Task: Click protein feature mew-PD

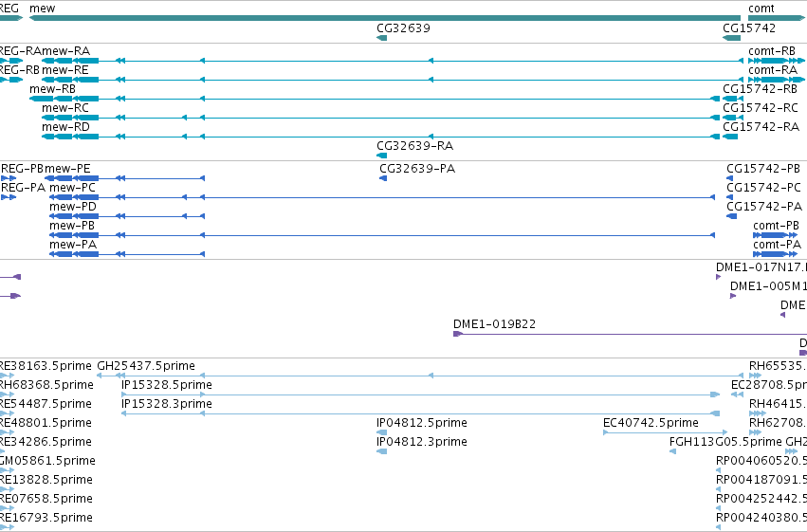Action: tap(127, 216)
